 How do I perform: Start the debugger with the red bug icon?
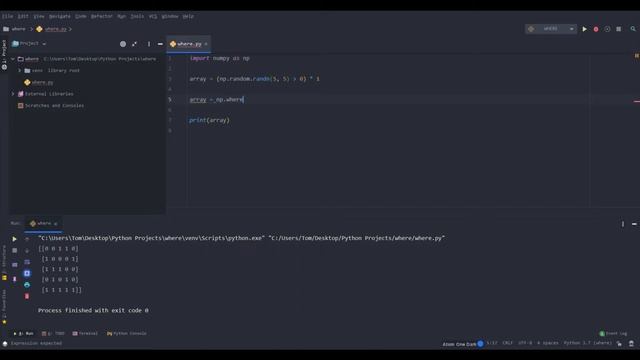coord(596,29)
